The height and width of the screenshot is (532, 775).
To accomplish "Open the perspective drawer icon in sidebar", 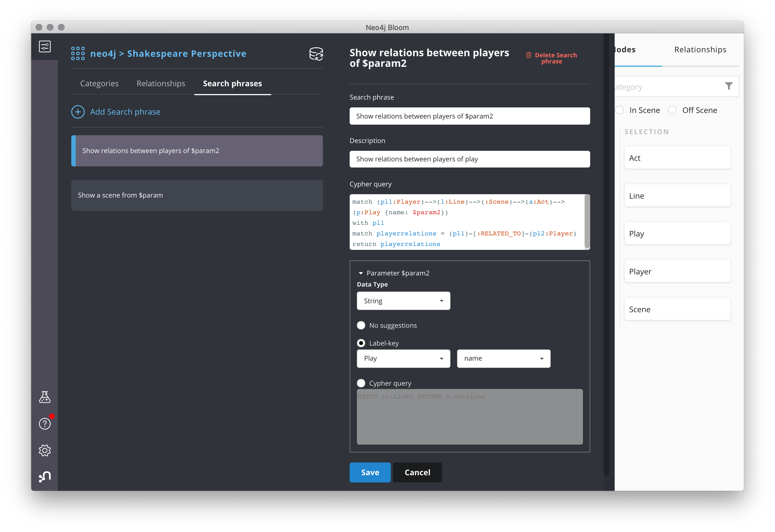I will pos(45,46).
